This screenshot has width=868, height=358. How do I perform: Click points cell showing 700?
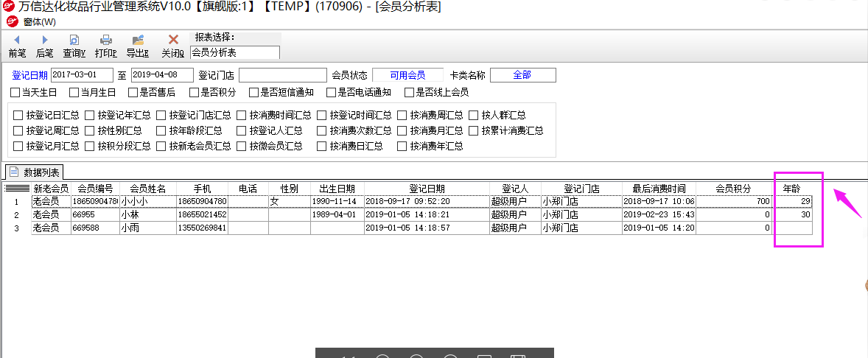tap(733, 201)
